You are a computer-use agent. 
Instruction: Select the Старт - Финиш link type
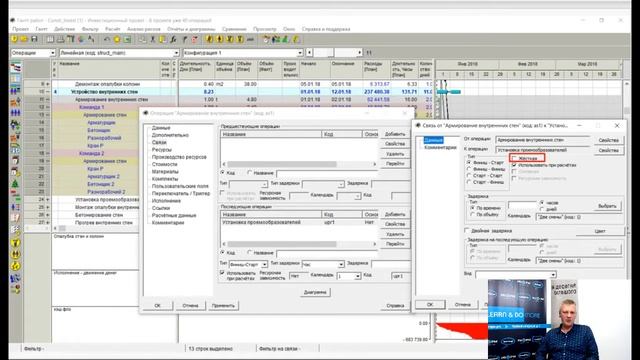[x=469, y=182]
